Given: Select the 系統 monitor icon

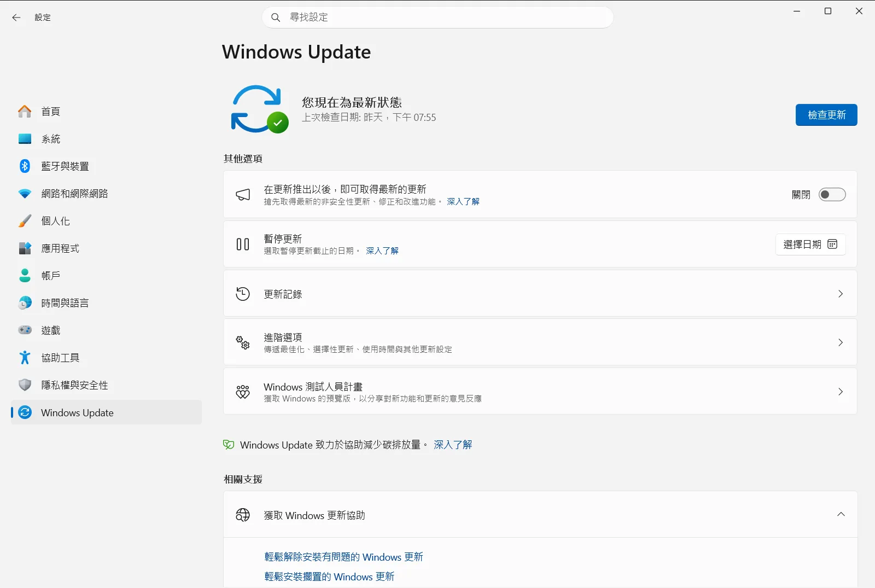Looking at the screenshot, I should [25, 139].
